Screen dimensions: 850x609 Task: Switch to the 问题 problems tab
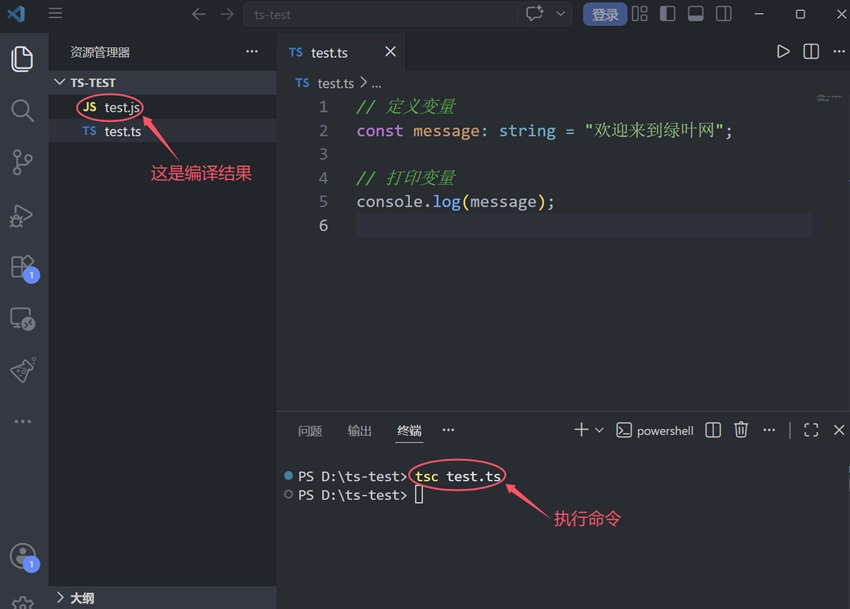point(310,431)
